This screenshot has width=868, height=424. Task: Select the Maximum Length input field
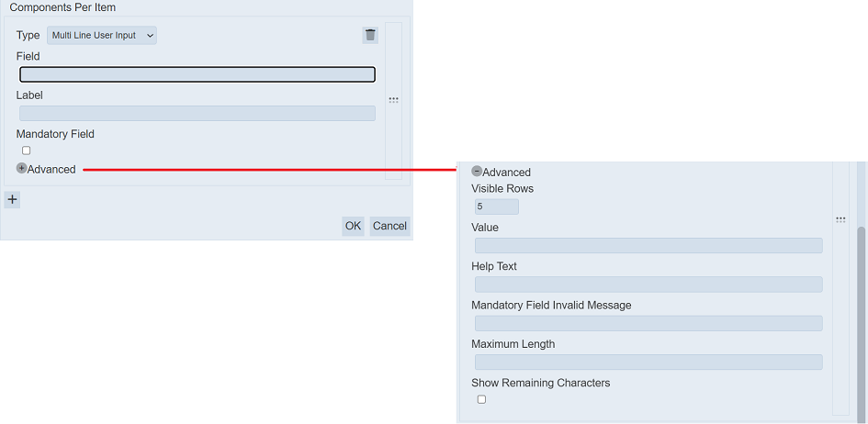[x=648, y=363]
